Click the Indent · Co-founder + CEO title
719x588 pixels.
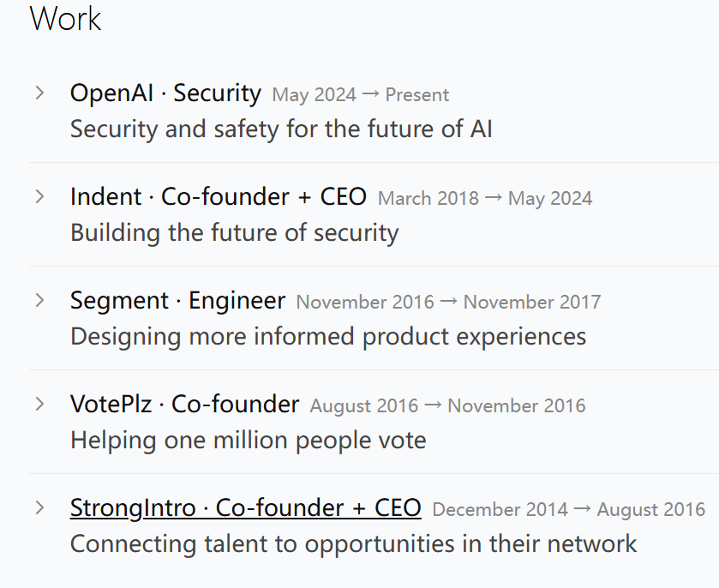(x=219, y=197)
